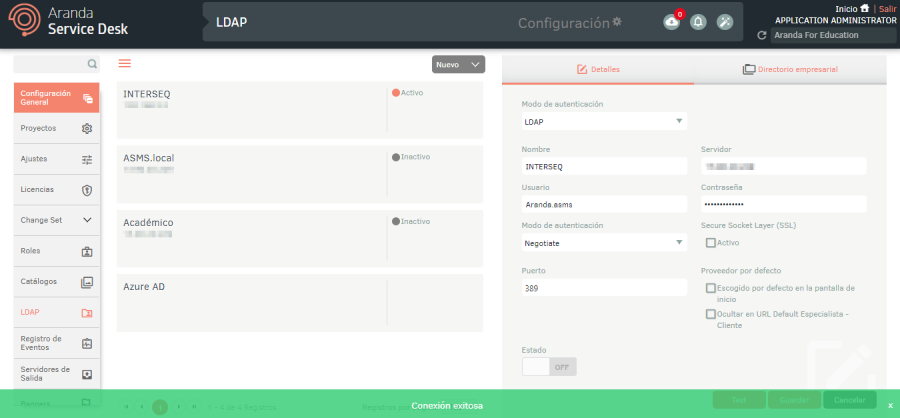This screenshot has height=418, width=900.
Task: Click the Detalles edit pencil icon
Action: click(x=581, y=69)
